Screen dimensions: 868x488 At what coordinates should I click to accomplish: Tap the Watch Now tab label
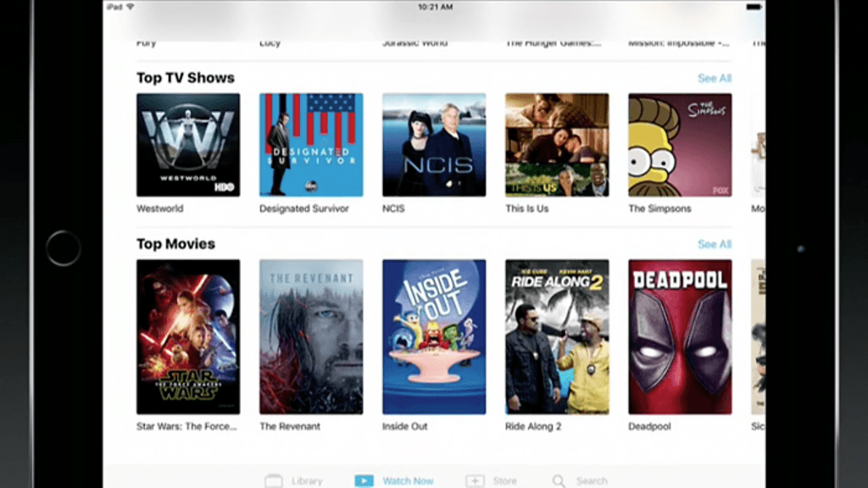tap(408, 480)
